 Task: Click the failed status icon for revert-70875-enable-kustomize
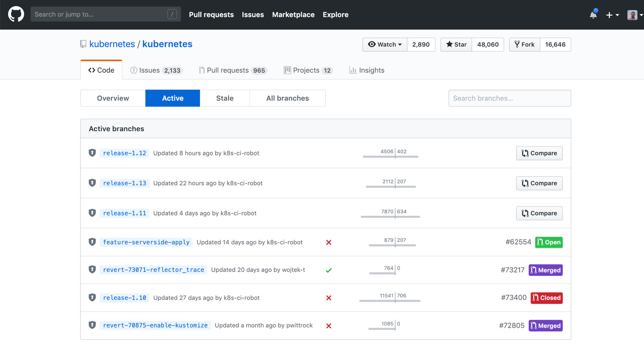pos(329,326)
